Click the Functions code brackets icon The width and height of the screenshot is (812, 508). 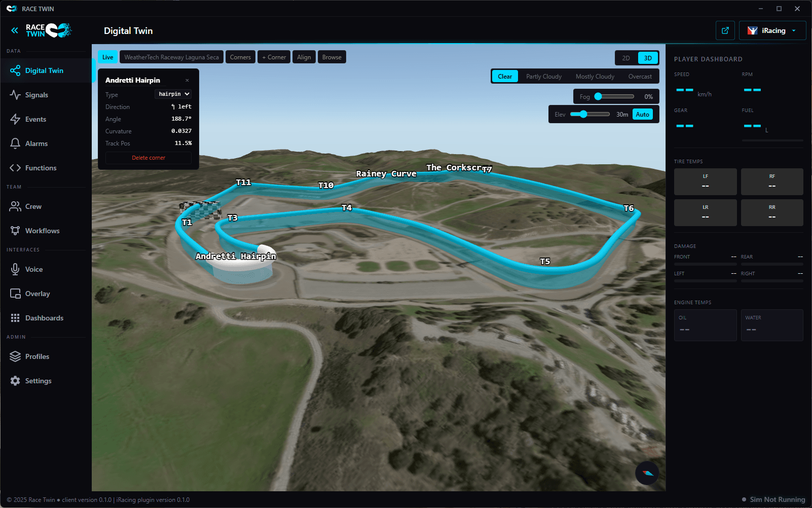(15, 168)
